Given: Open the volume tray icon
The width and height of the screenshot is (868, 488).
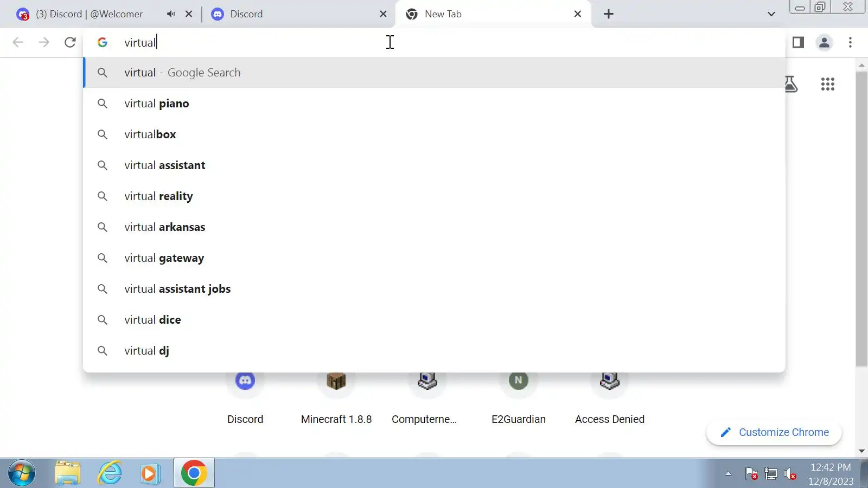Looking at the screenshot, I should tap(790, 474).
